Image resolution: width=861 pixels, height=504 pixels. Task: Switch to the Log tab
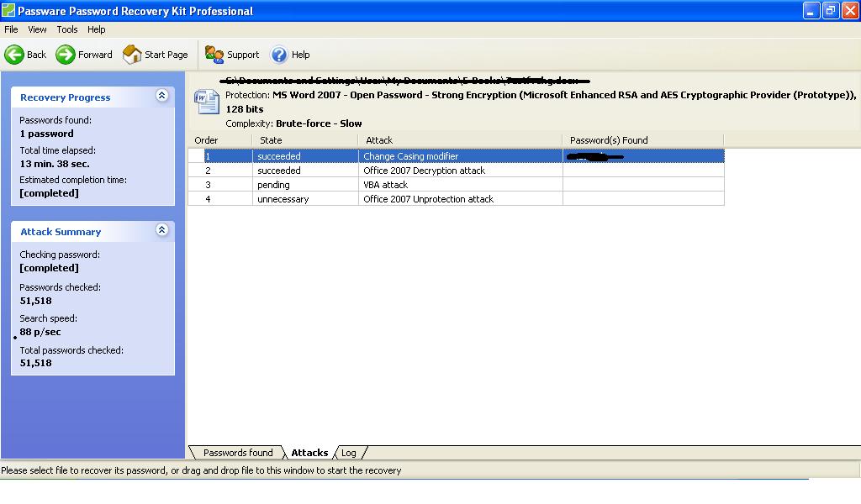point(349,453)
